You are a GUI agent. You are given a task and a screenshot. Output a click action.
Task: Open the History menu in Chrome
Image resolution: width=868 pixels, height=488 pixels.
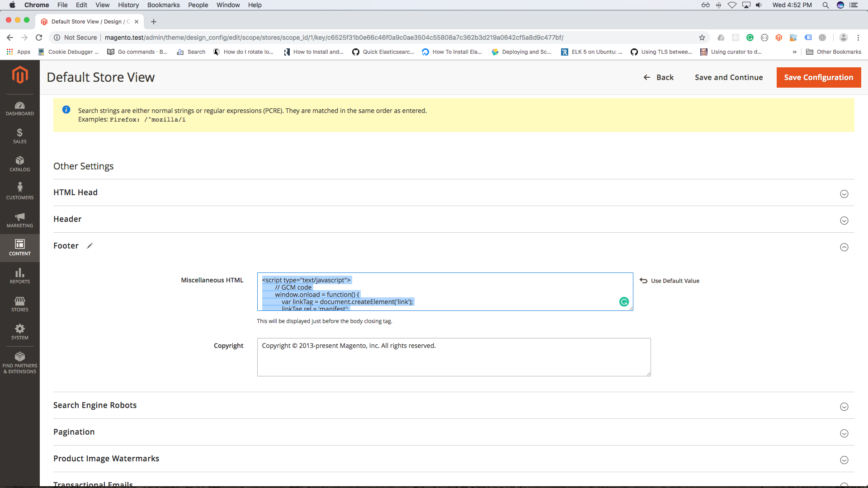coord(128,5)
